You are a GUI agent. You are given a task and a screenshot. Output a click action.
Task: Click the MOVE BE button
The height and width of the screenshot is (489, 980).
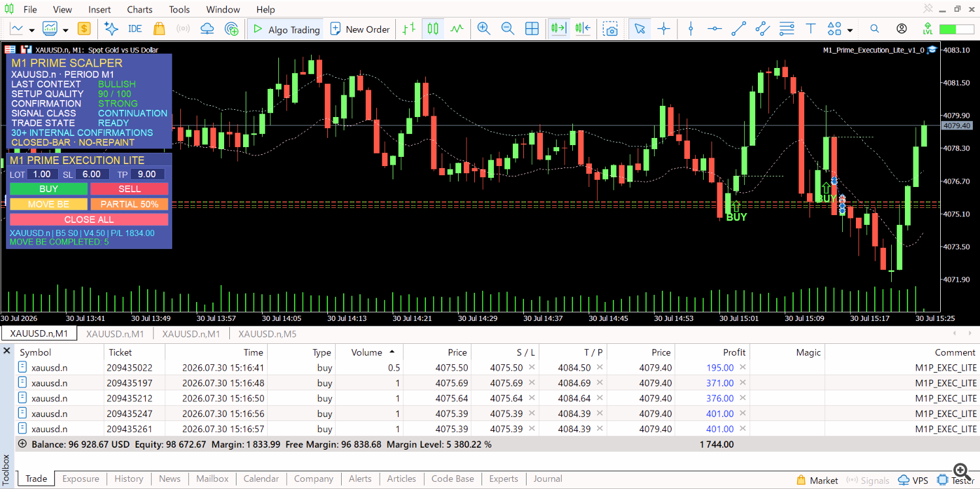tap(49, 204)
